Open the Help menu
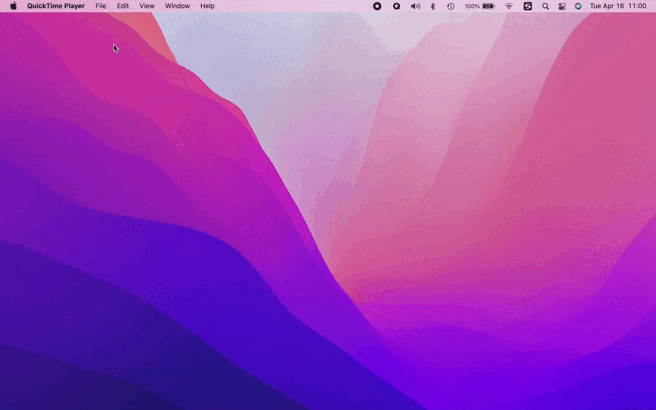 coord(207,6)
